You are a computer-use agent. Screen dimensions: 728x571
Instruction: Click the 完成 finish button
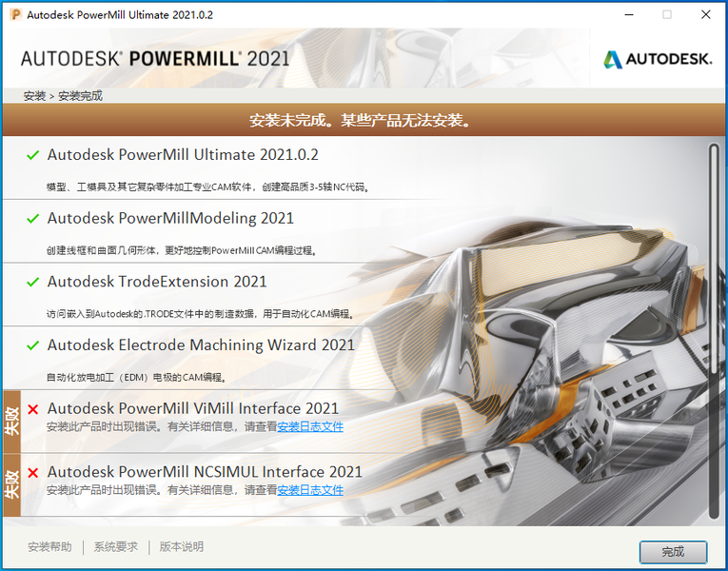[x=673, y=552]
